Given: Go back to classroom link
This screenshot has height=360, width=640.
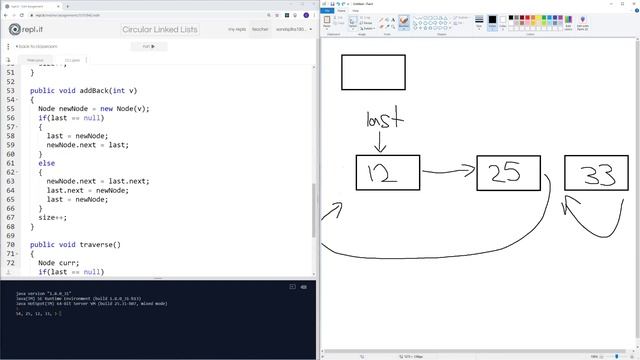Looking at the screenshot, I should [x=37, y=47].
